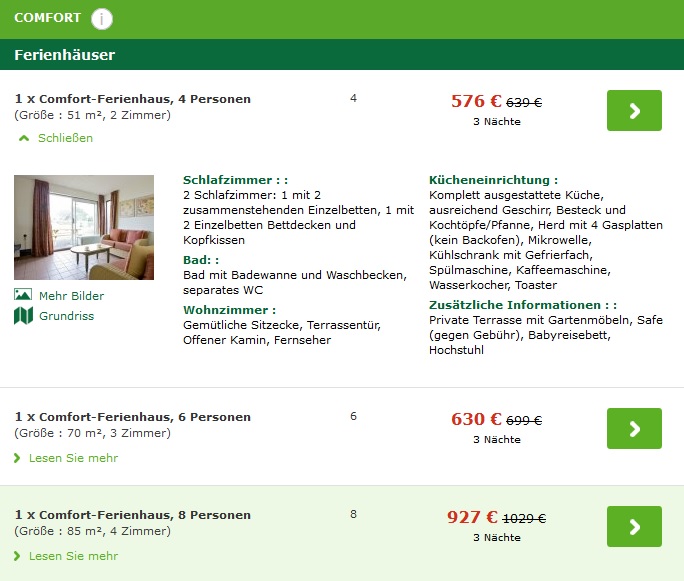Click the Grundriss floor plan icon

23,316
